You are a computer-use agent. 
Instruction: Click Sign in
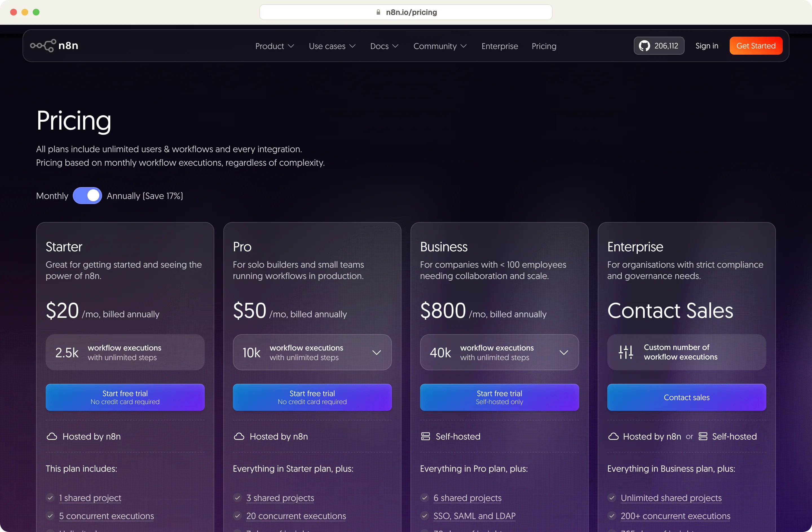point(707,46)
